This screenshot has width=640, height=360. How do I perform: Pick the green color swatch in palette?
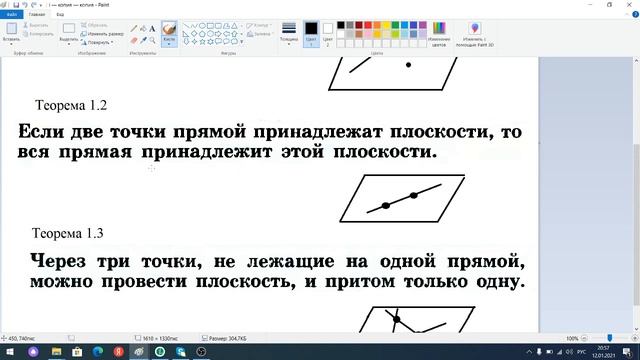pos(395,25)
